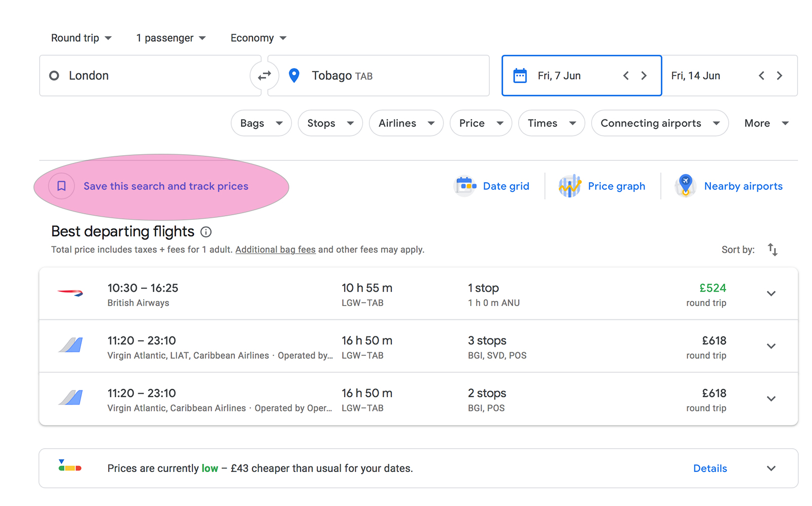Viewport: 812px width, 506px height.
Task: Click the blue location pin in the destination field
Action: 294,76
